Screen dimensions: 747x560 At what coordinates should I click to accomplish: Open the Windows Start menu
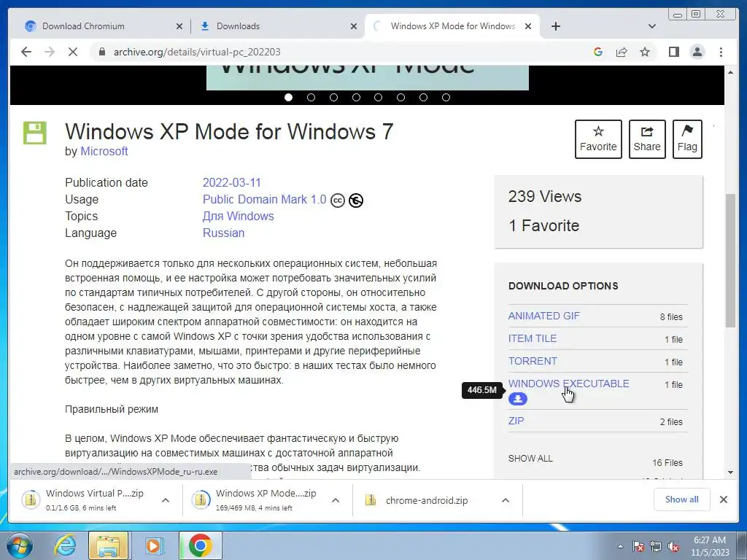click(19, 545)
